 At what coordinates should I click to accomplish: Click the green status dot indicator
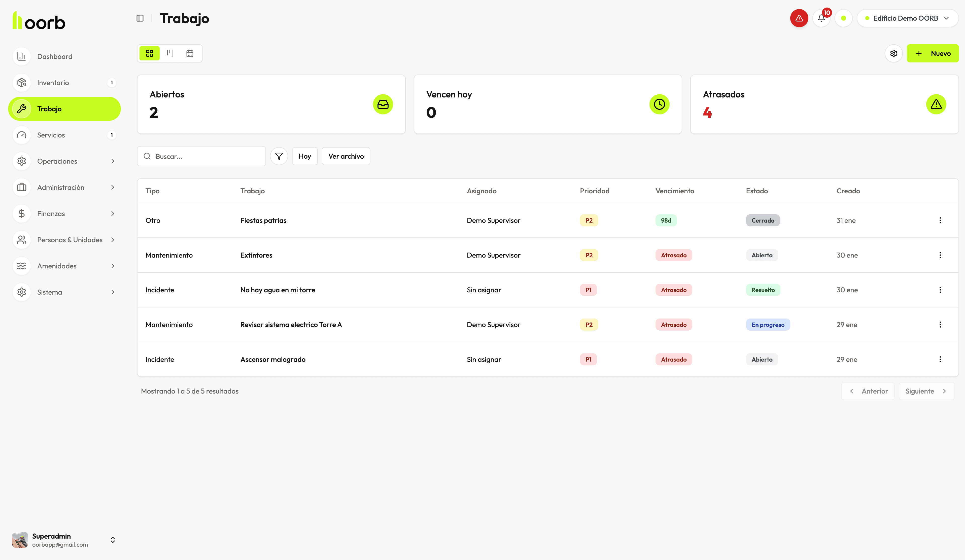(843, 18)
